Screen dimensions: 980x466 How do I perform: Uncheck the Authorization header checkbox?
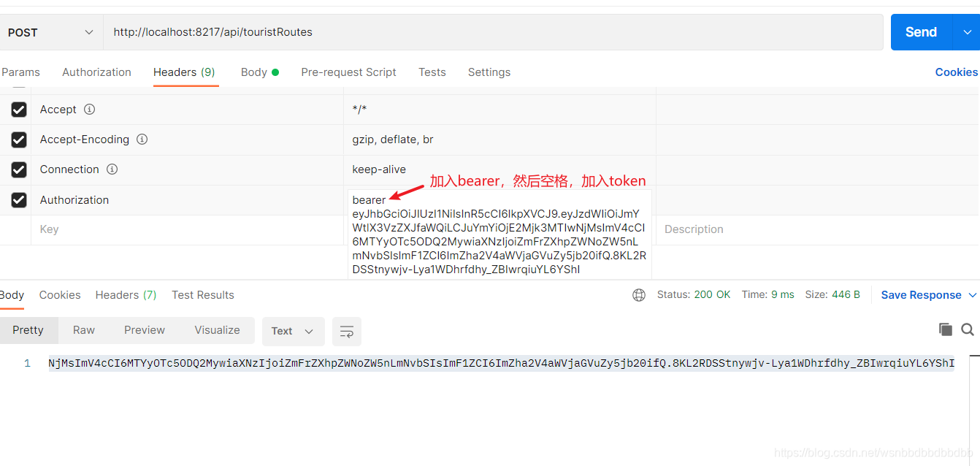click(x=19, y=200)
